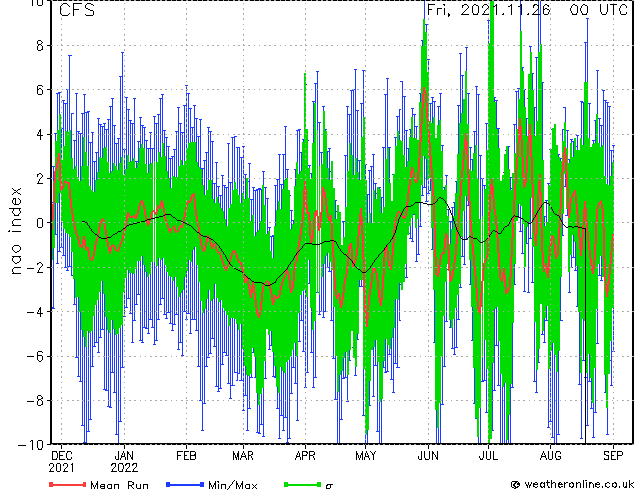Click the CFS model label
This screenshot has width=634, height=490.
click(x=77, y=10)
